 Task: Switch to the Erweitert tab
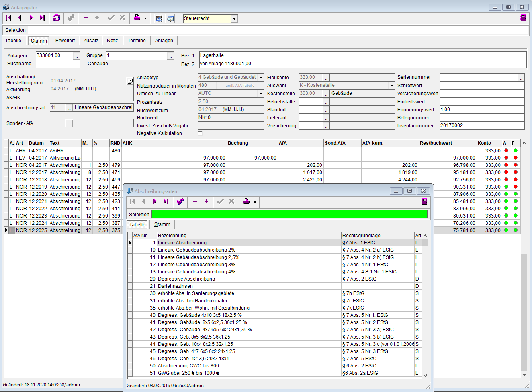coord(65,41)
